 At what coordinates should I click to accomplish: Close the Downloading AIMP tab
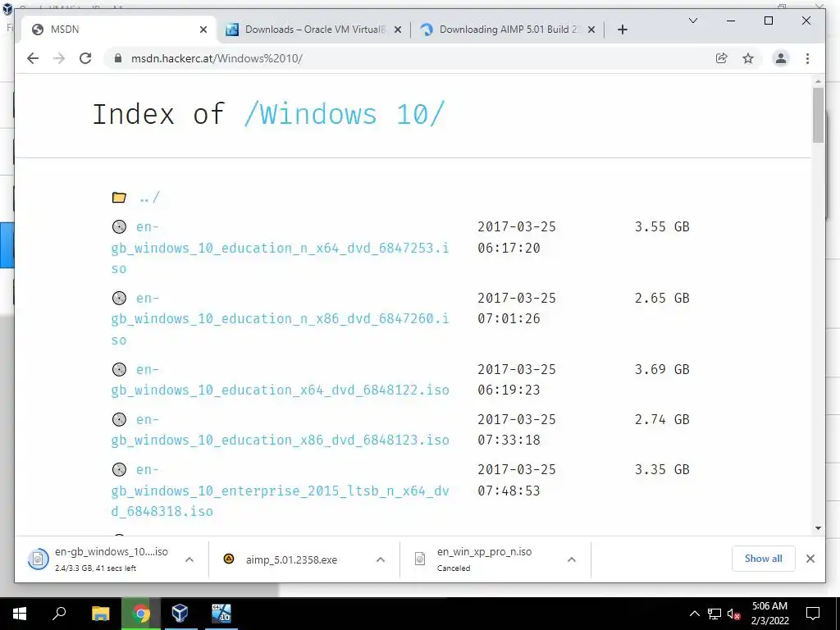coord(591,30)
